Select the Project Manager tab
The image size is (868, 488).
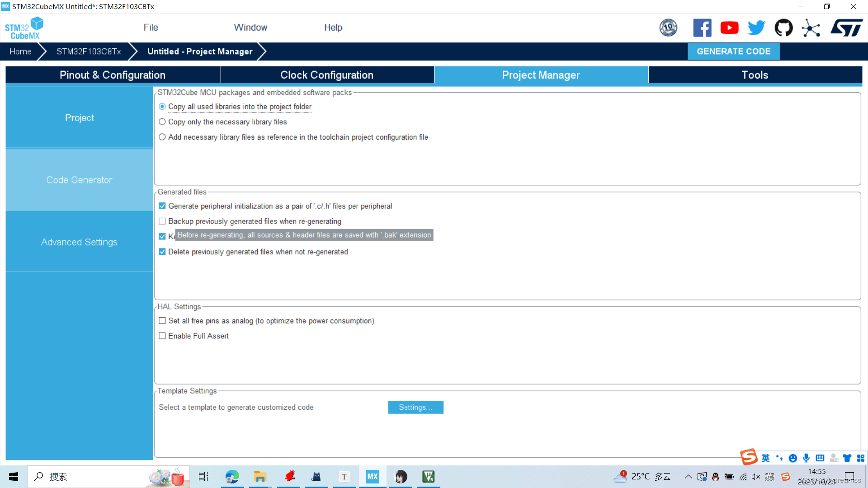[541, 75]
